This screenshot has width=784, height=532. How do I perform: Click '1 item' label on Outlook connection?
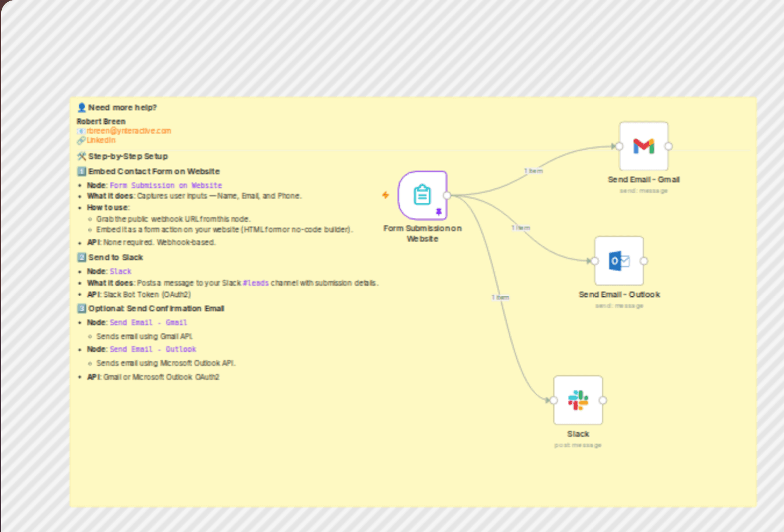click(521, 228)
